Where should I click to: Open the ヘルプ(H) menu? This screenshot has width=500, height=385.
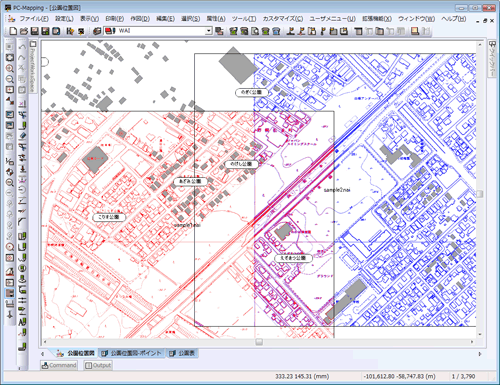pos(454,19)
